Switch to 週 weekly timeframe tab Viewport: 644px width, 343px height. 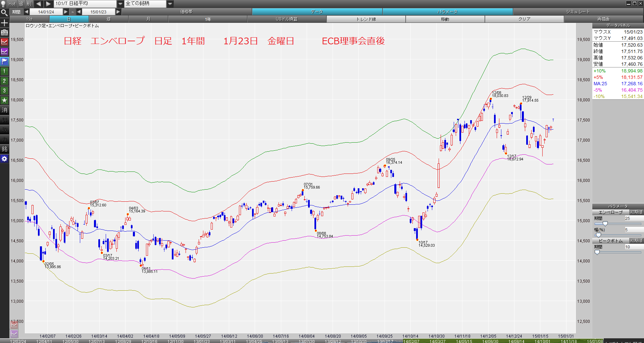click(x=108, y=19)
